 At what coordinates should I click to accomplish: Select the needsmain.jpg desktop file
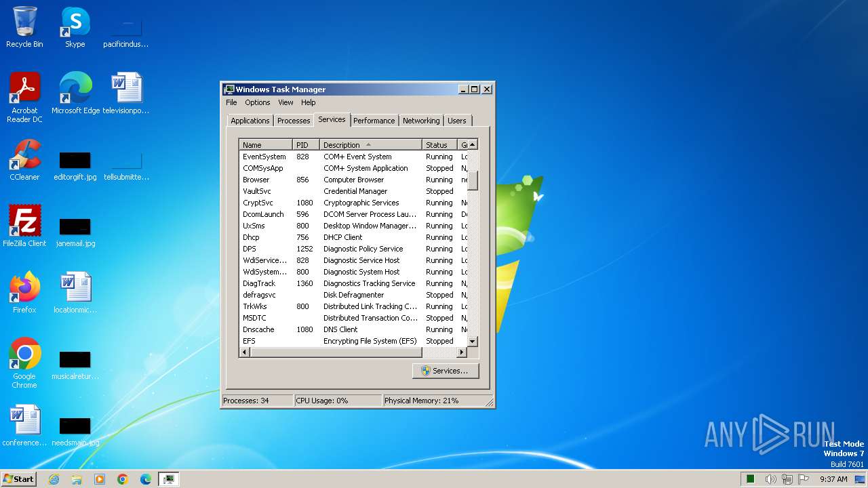75,432
